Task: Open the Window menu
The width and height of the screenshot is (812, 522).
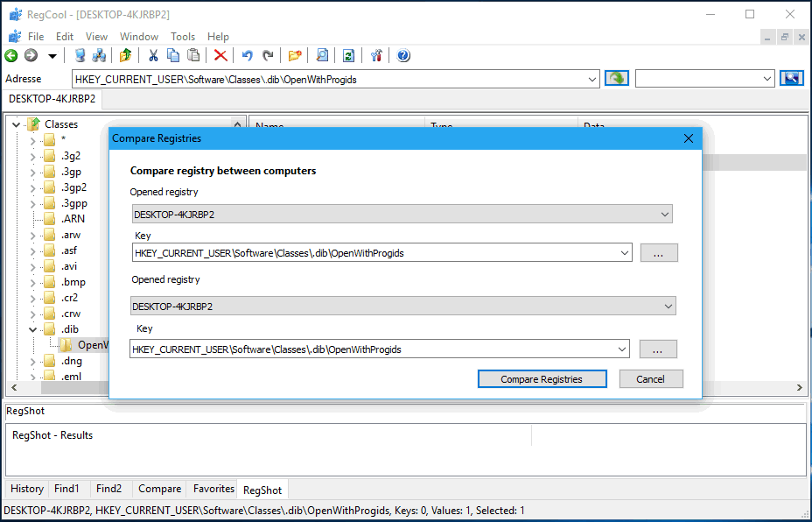Action: pyautogui.click(x=139, y=37)
